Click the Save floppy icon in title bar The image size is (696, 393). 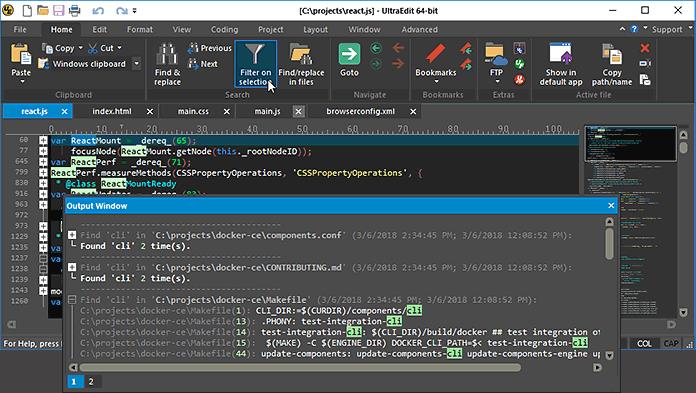(x=58, y=10)
